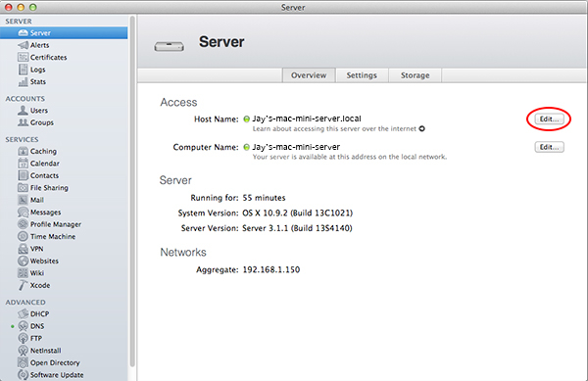The image size is (588, 381).
Task: Open the Calendar service icon
Action: [23, 164]
